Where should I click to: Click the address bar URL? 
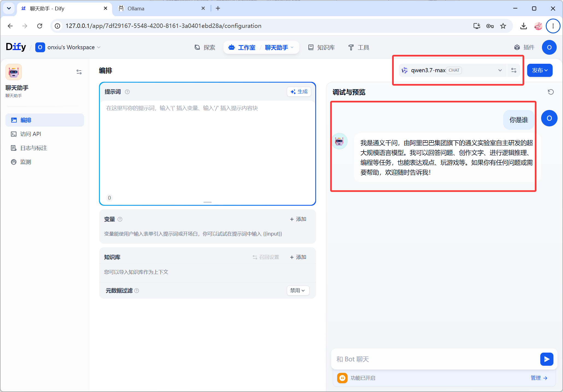click(x=163, y=26)
